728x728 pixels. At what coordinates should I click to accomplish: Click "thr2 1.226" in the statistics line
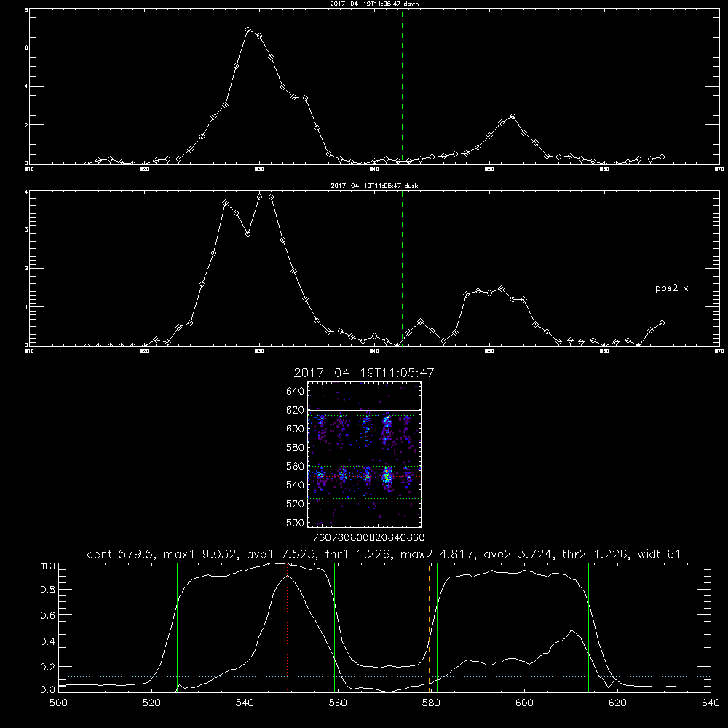coord(596,554)
